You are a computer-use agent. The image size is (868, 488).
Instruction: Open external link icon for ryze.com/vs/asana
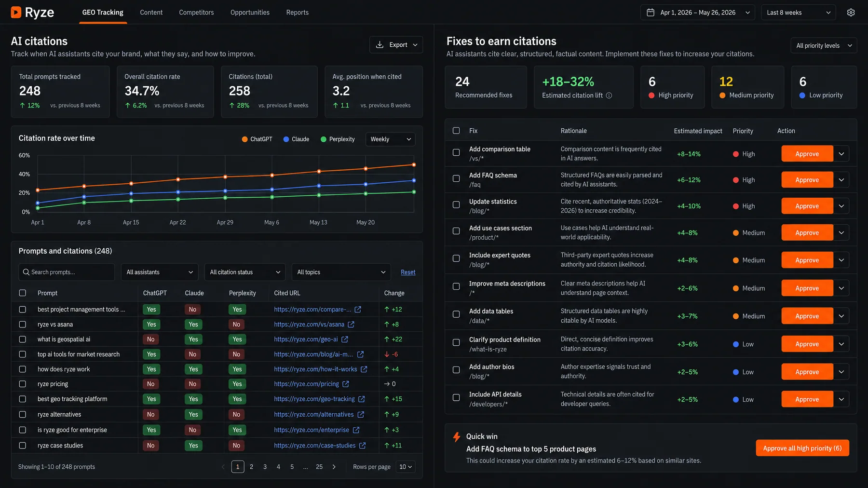coord(351,325)
